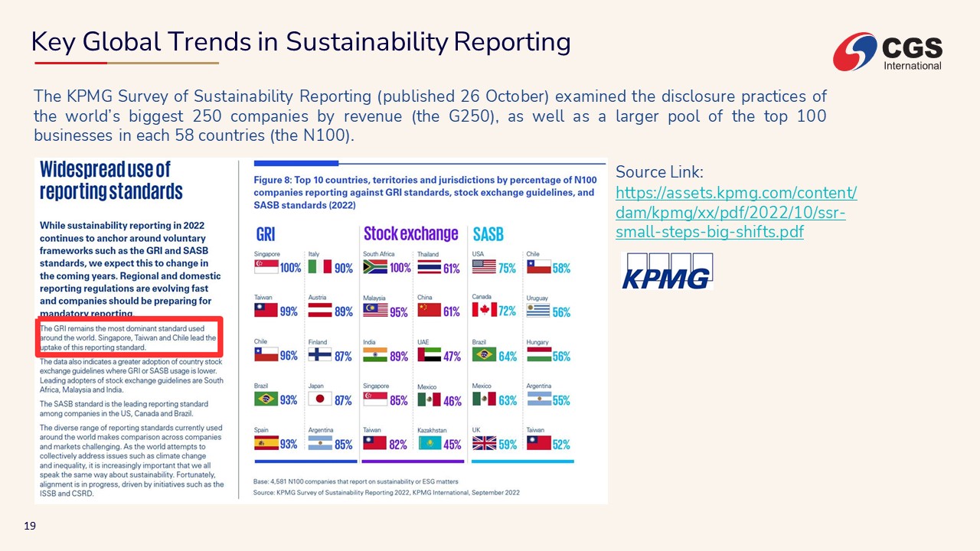
Task: Click the Stock exchange column heading
Action: coord(410,234)
